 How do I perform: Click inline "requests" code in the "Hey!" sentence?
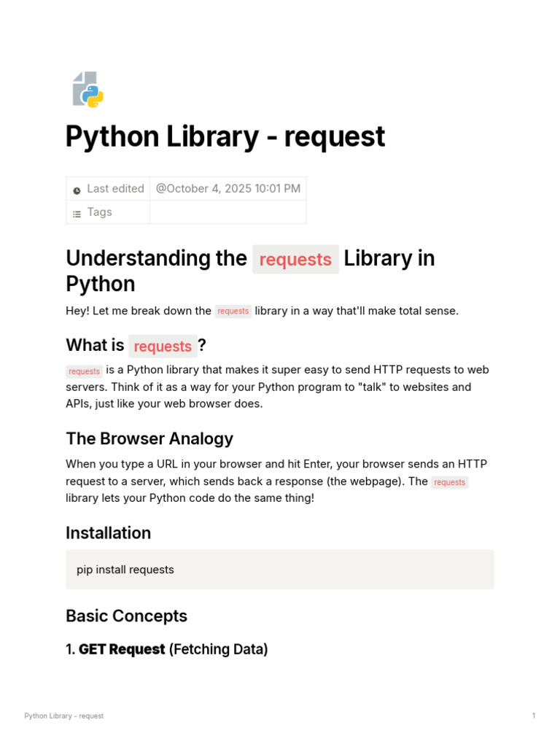[233, 311]
